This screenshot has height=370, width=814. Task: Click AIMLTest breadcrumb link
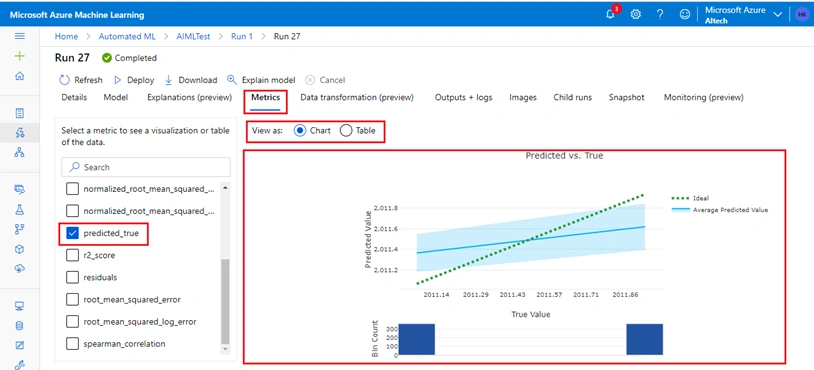[193, 36]
